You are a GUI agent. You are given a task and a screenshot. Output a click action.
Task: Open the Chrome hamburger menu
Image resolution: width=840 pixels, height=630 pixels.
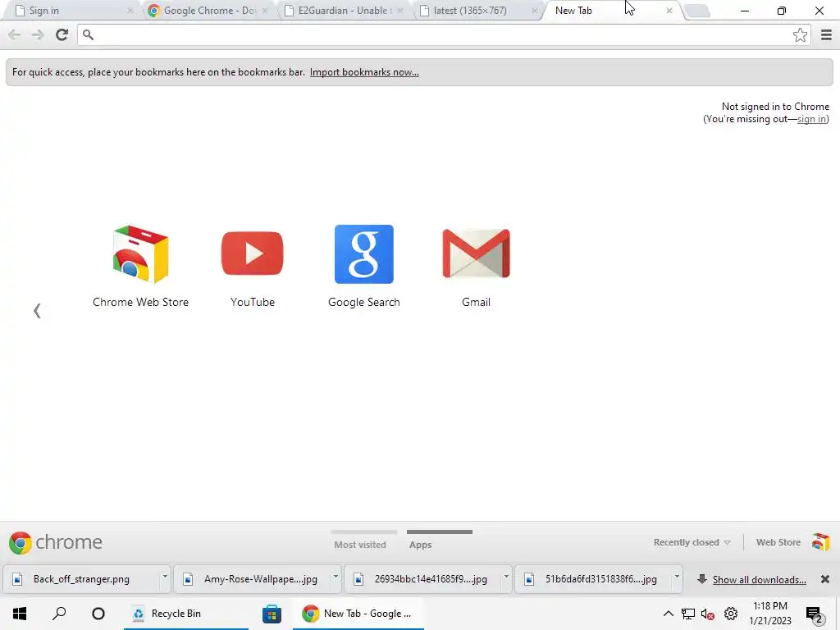coord(826,34)
